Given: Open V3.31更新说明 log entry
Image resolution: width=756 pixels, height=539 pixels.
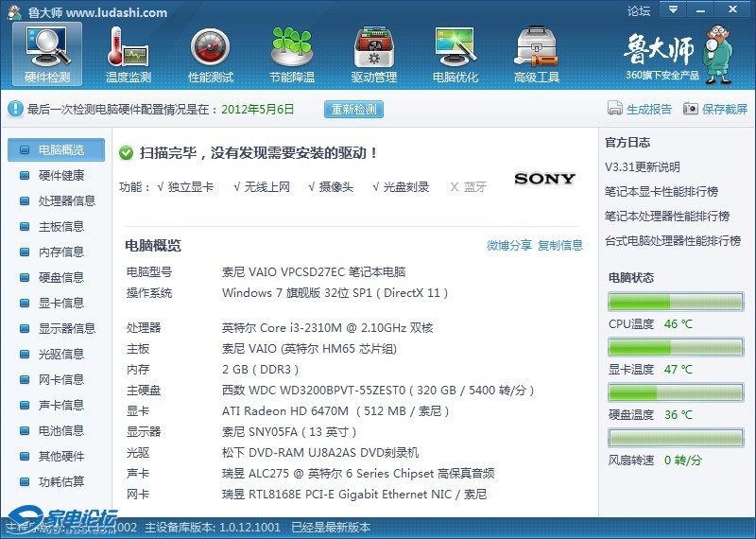Looking at the screenshot, I should tap(643, 167).
